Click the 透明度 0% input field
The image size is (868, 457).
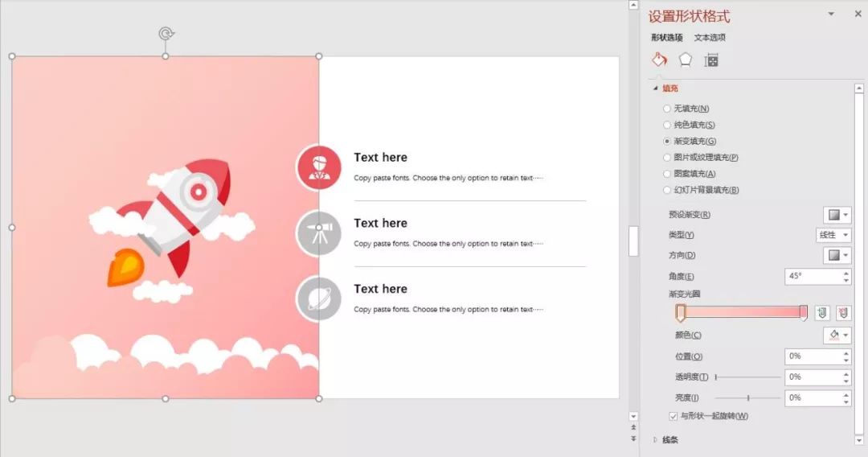tap(813, 377)
